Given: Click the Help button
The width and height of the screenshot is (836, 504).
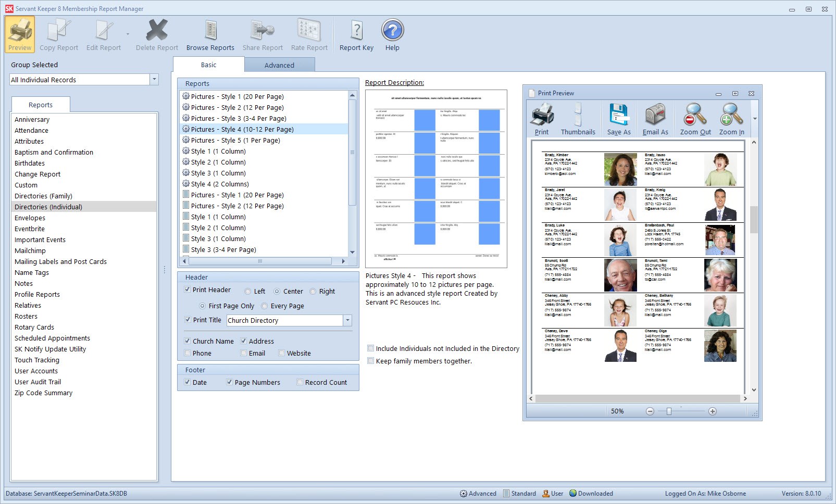Looking at the screenshot, I should [x=392, y=34].
